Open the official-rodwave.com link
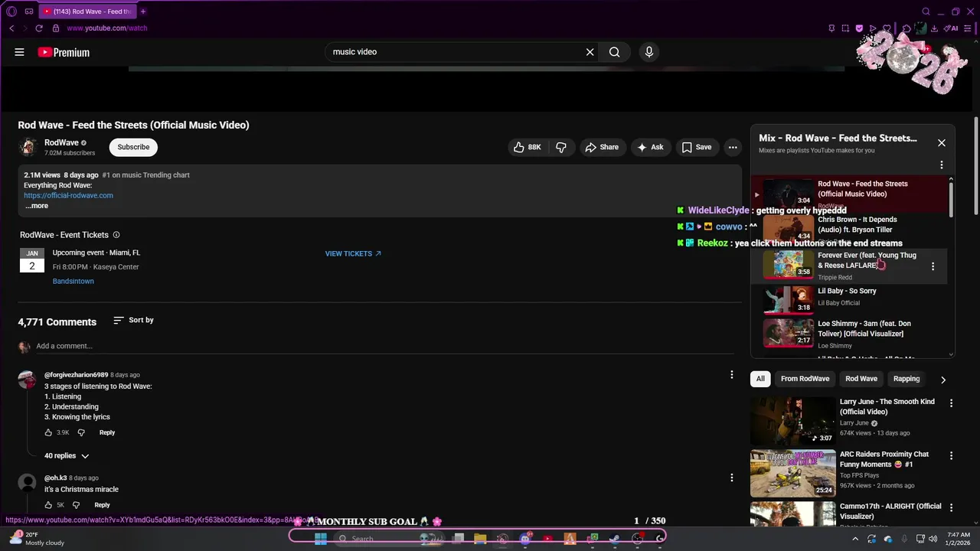The width and height of the screenshot is (980, 551). (x=68, y=195)
